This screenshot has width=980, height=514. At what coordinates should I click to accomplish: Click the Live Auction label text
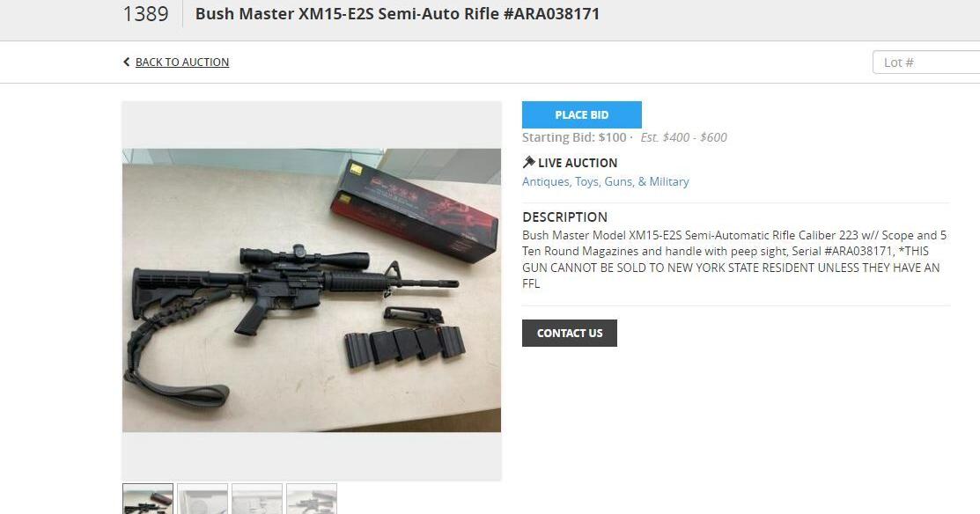point(578,163)
